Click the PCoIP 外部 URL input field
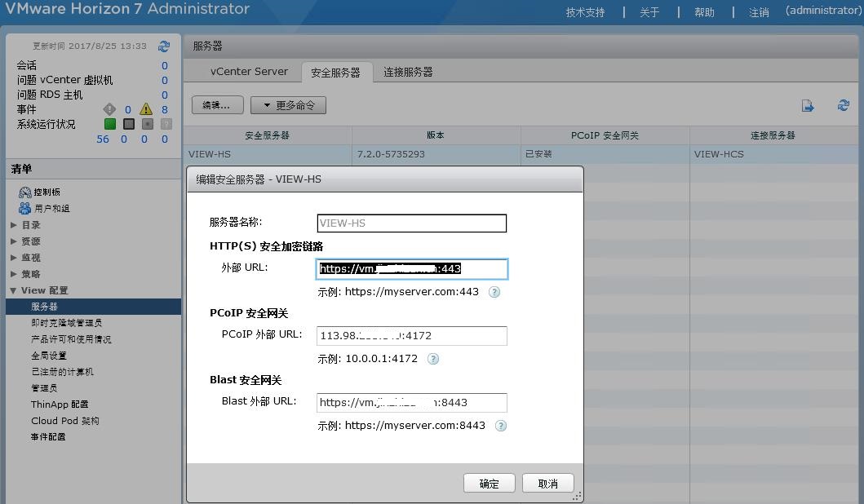The height and width of the screenshot is (504, 864). [412, 335]
